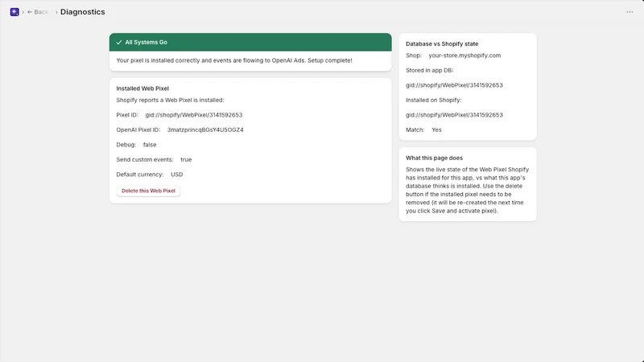Click the Debug value false
This screenshot has width=644, height=362.
pyautogui.click(x=150, y=145)
